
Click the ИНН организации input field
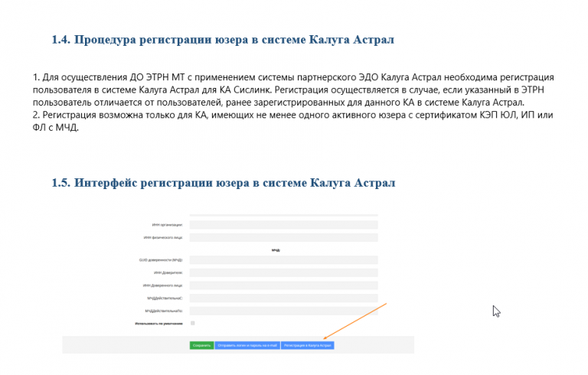click(283, 225)
